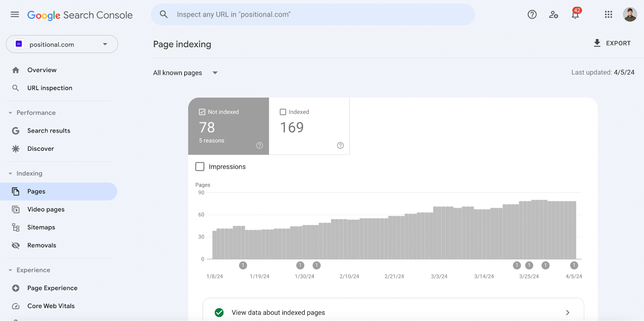Click the 5 reasons text
Image resolution: width=644 pixels, height=321 pixels.
coord(212,141)
